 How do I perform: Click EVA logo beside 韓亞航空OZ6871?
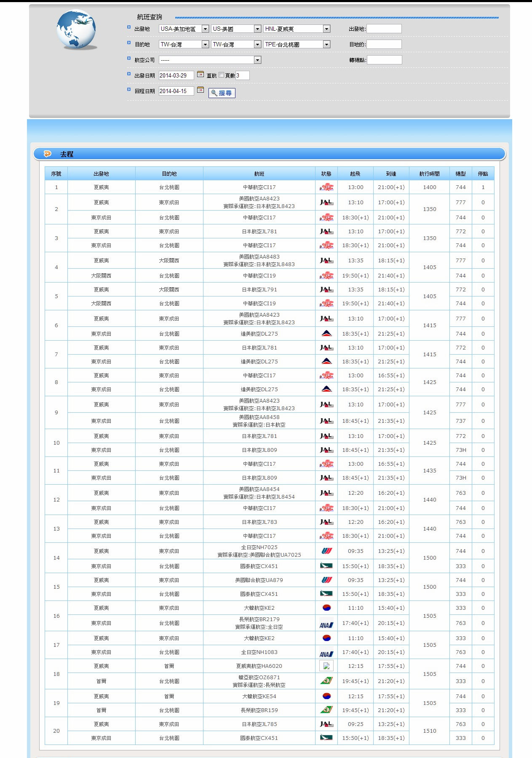326,681
